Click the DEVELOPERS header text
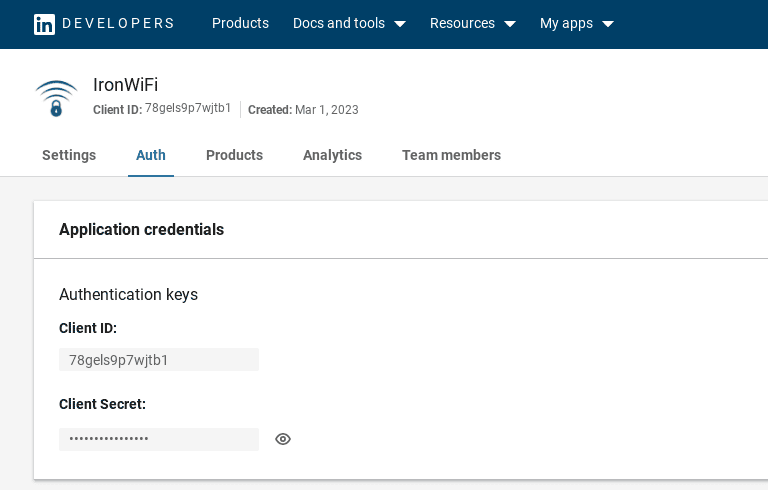768x490 pixels. coord(118,24)
